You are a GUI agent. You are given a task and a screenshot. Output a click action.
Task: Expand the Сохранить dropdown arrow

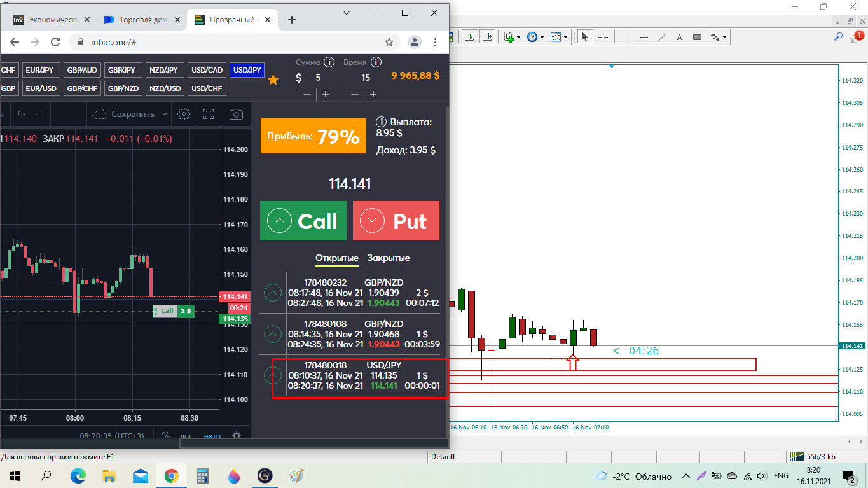click(165, 115)
